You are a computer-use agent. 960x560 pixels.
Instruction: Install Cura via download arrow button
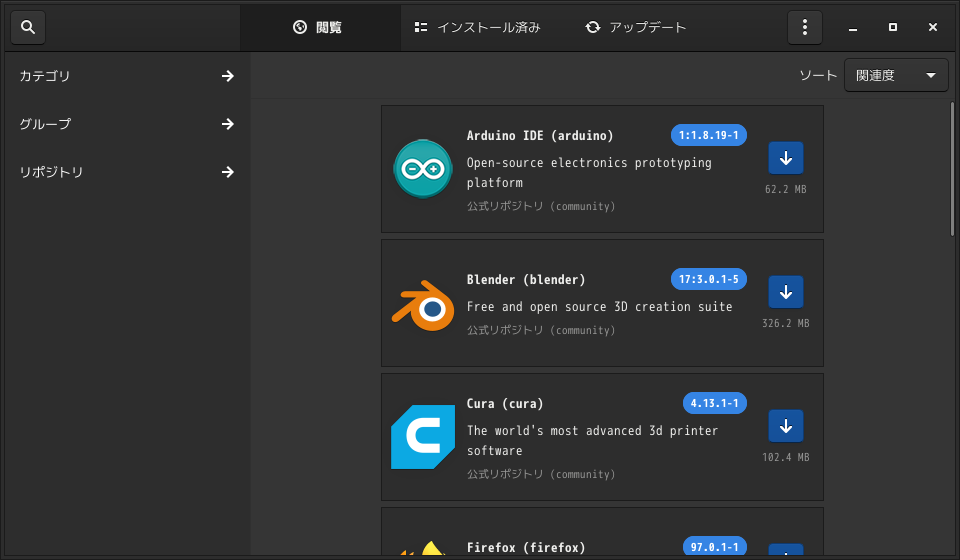(x=786, y=426)
